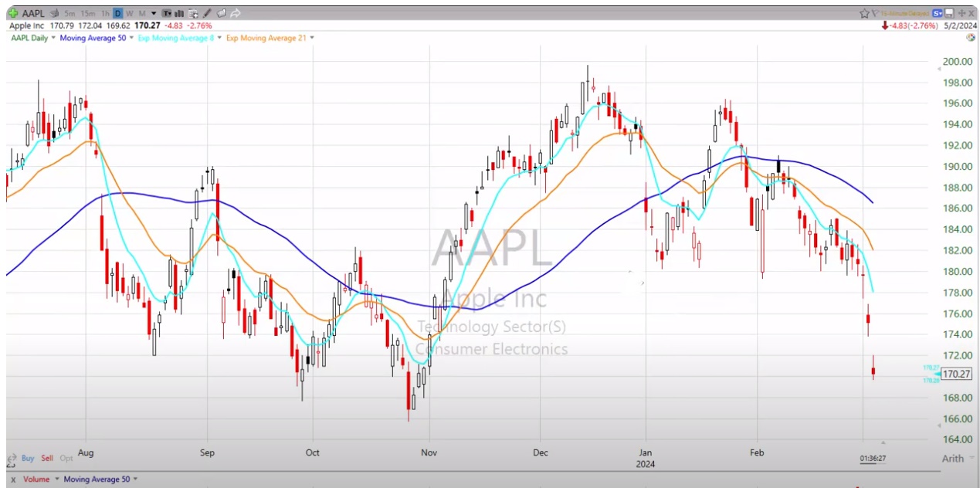Screen dimensions: 980x488
Task: Click the Sell button
Action: tap(47, 458)
